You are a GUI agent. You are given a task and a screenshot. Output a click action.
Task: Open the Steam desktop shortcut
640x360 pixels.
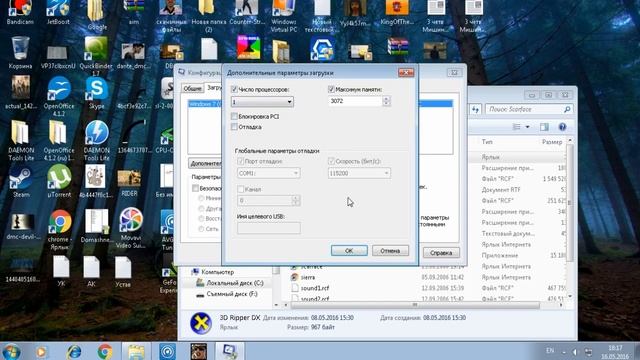click(x=20, y=182)
